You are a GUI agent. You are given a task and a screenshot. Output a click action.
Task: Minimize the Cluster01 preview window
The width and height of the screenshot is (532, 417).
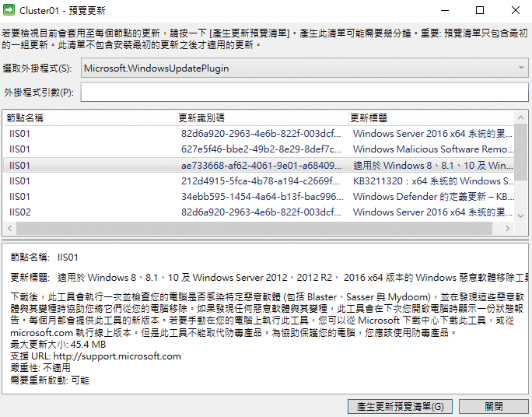coord(445,11)
